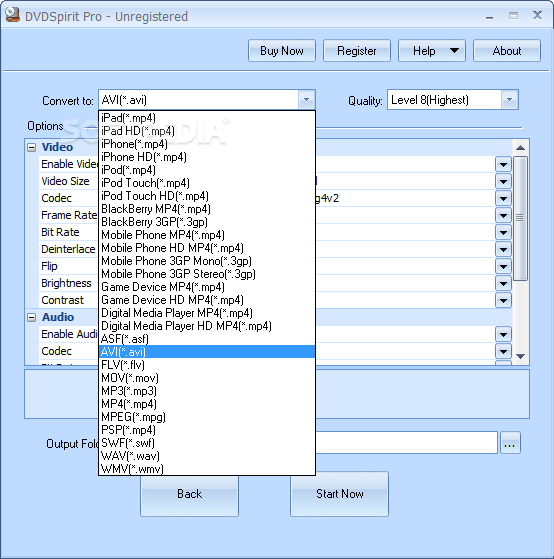Click the options list scroll down arrow
Image resolution: width=554 pixels, height=559 pixels.
pos(520,356)
